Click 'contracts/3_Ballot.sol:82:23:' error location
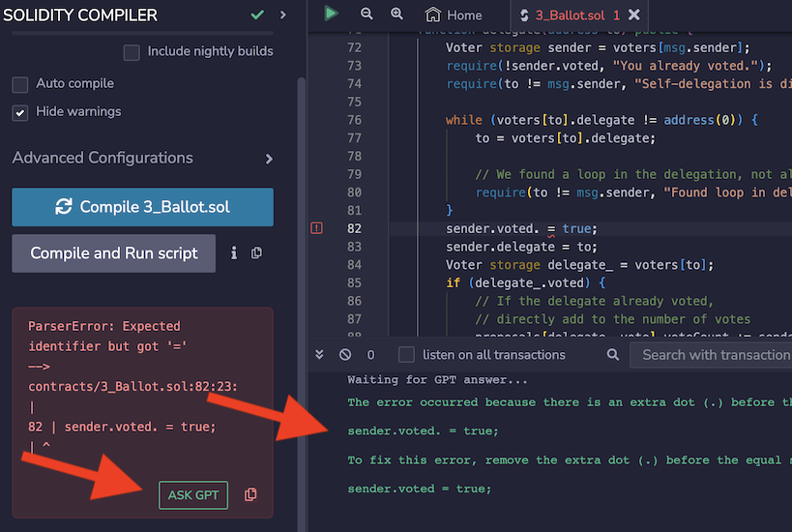 132,387
